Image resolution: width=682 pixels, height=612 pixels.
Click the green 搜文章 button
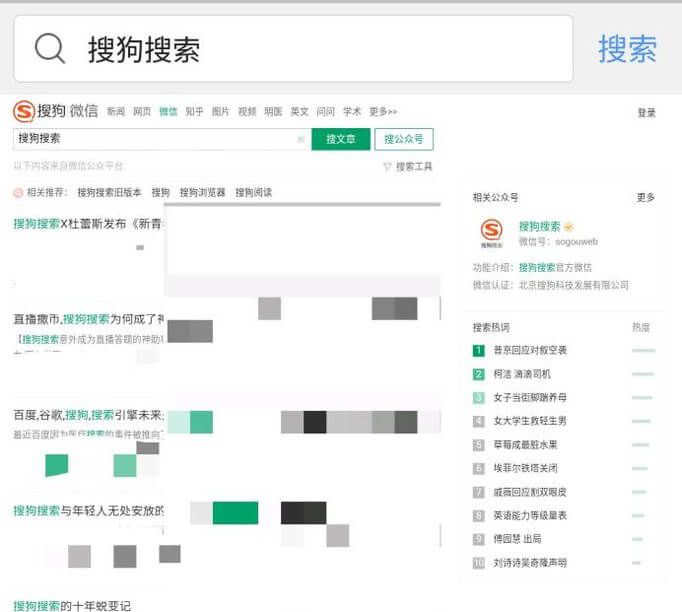pyautogui.click(x=341, y=139)
